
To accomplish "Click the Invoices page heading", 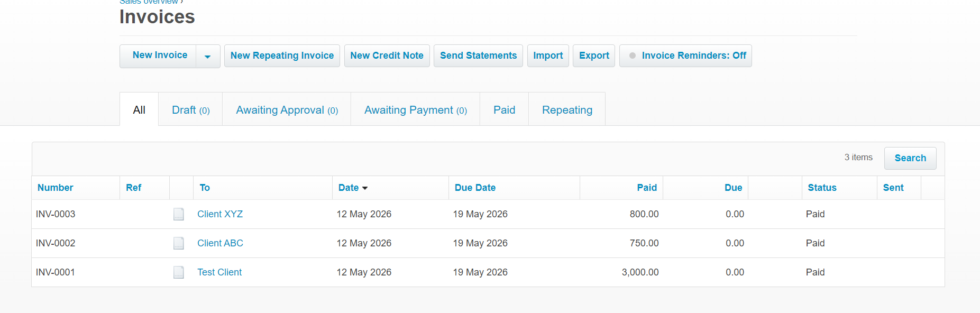I will click(x=157, y=17).
